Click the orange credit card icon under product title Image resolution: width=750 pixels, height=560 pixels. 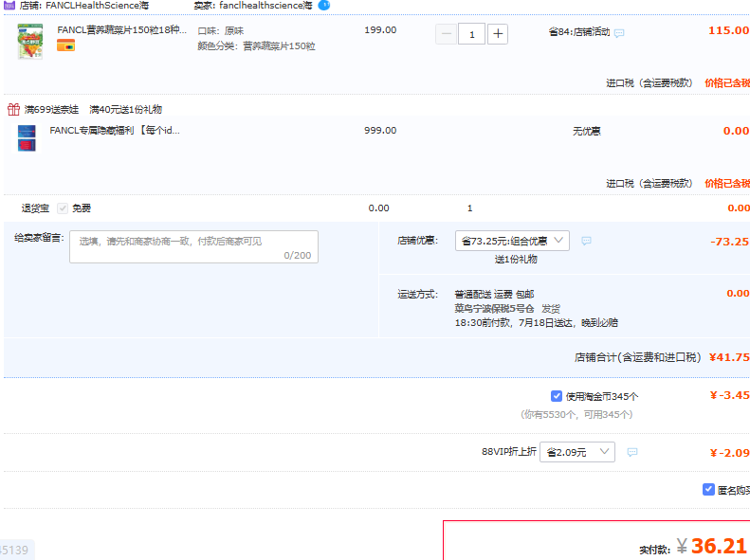66,45
